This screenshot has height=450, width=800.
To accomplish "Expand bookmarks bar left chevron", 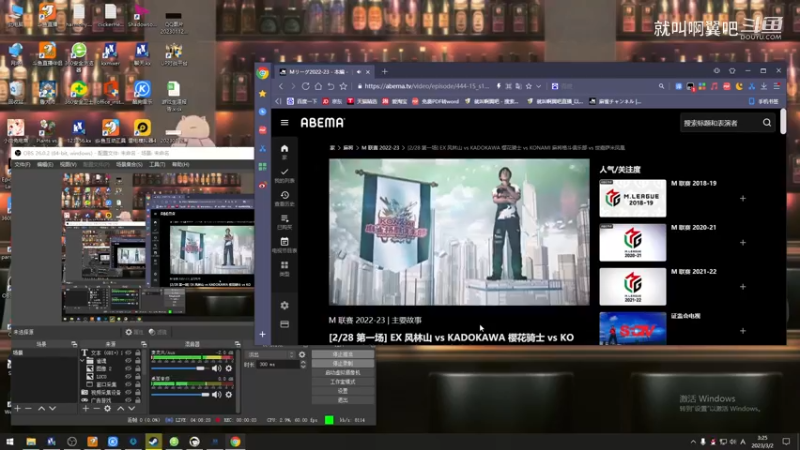I will click(278, 102).
